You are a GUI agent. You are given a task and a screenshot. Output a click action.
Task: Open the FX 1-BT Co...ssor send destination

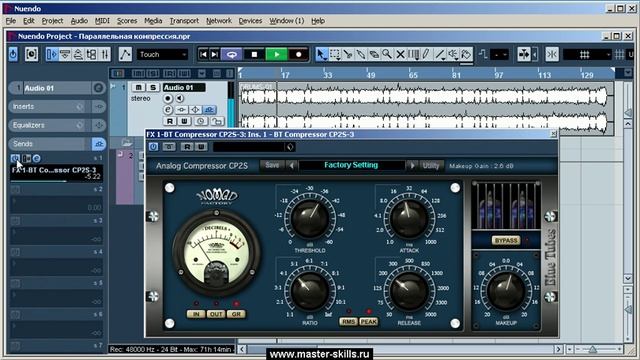click(54, 170)
